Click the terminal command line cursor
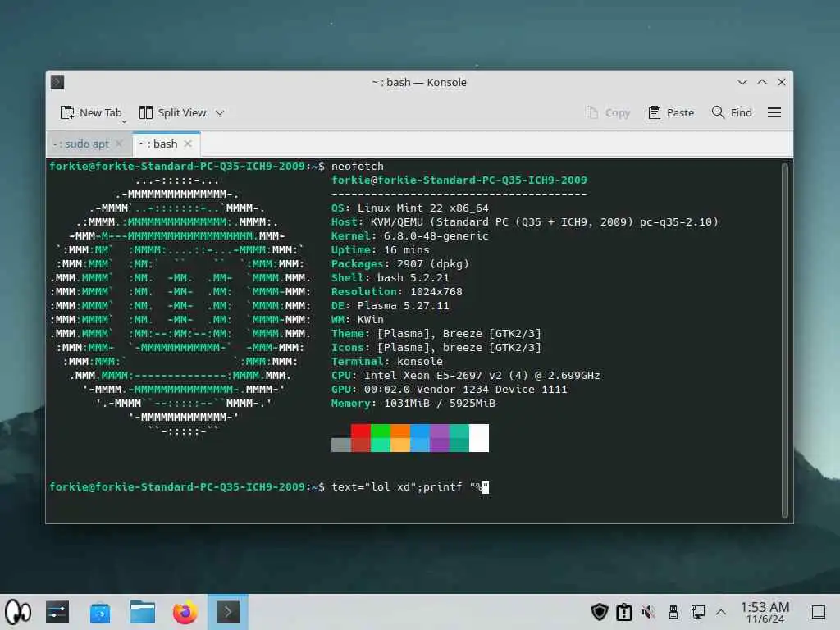 pyautogui.click(x=486, y=487)
